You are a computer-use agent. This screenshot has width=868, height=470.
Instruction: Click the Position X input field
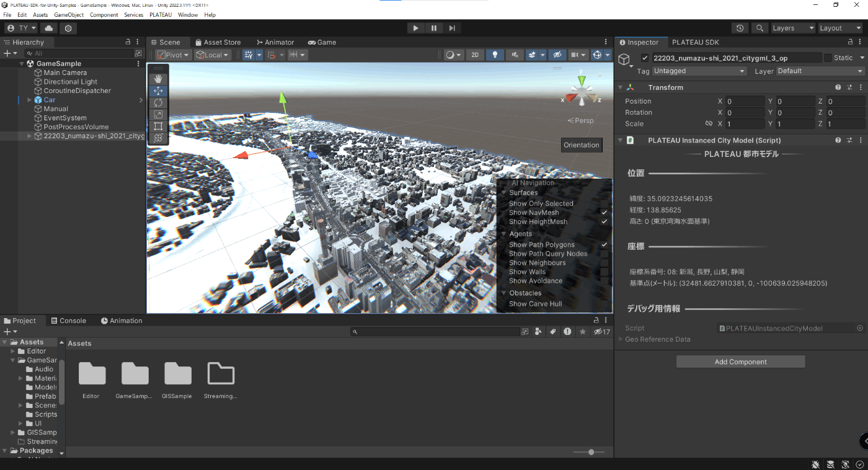(745, 101)
